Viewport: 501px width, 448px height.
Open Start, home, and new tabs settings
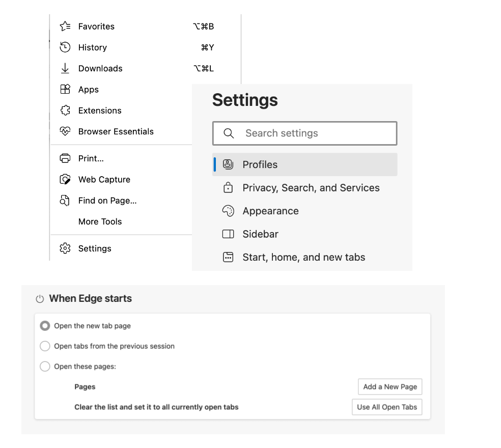303,257
